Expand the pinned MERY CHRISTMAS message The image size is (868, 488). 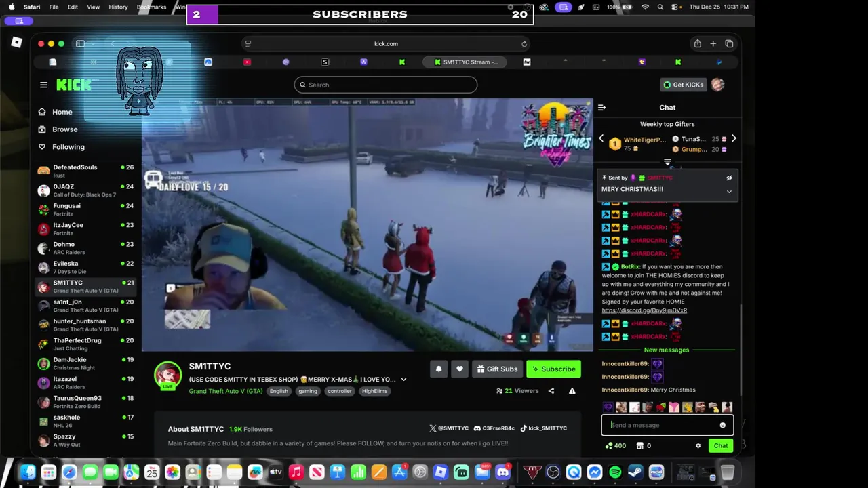729,192
